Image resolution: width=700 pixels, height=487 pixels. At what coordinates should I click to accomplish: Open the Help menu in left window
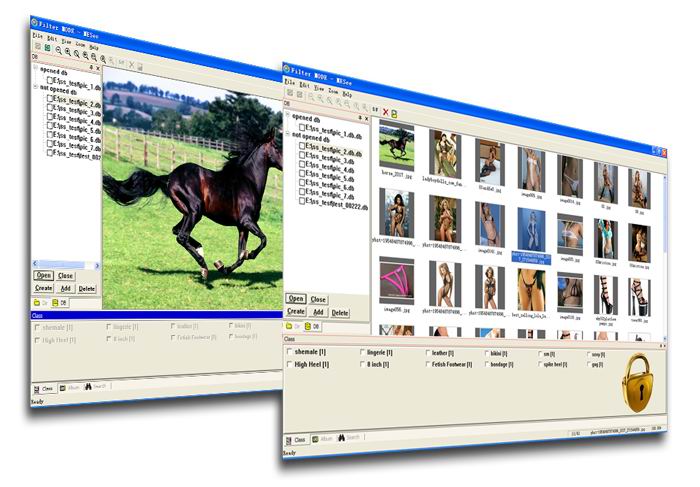pyautogui.click(x=94, y=47)
